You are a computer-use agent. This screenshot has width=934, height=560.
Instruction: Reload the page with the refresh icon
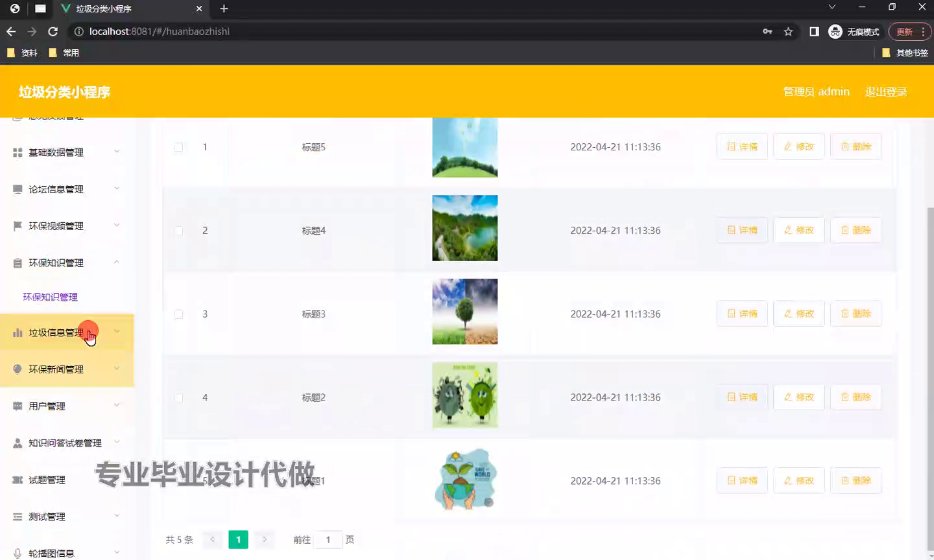(53, 31)
